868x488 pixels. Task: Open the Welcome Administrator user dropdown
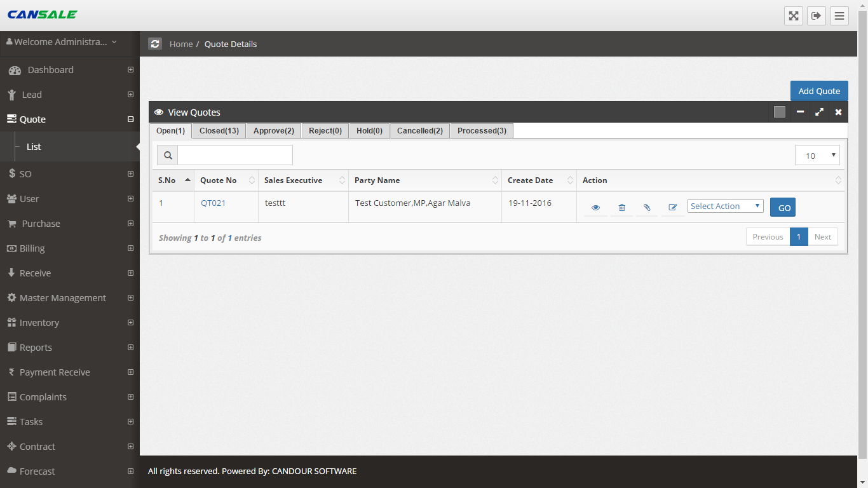click(62, 42)
